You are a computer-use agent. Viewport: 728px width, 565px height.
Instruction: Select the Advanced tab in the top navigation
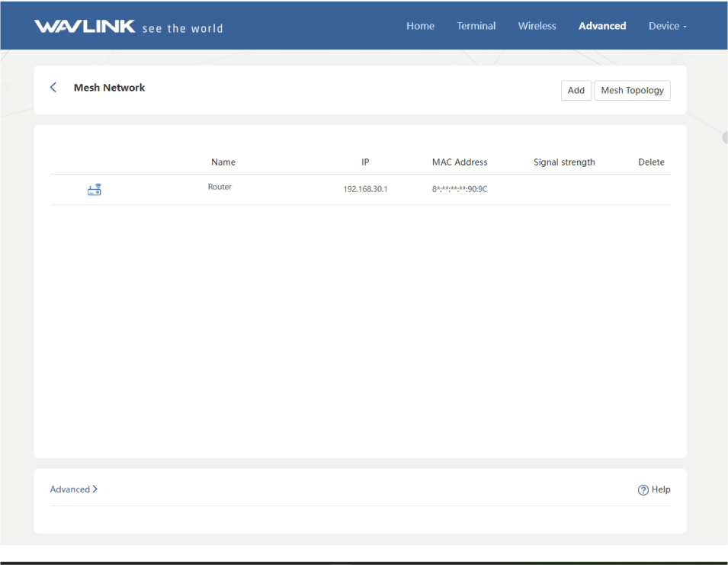pyautogui.click(x=601, y=26)
